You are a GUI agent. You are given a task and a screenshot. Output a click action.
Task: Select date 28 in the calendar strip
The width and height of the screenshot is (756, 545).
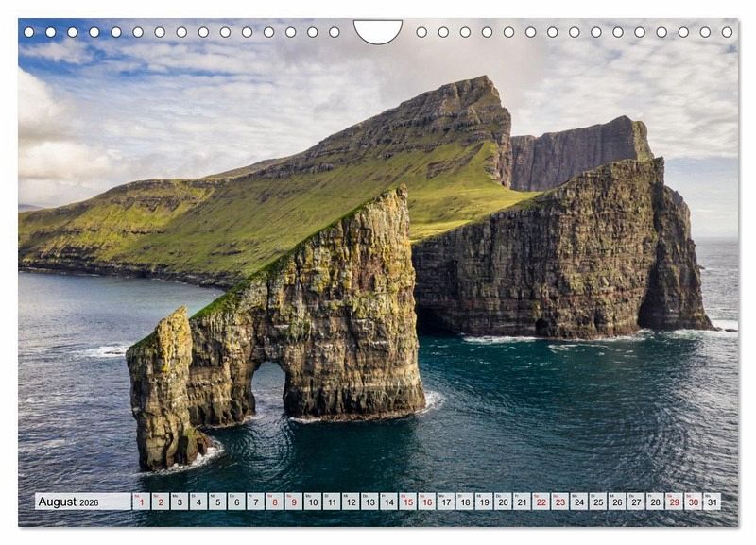(656, 502)
